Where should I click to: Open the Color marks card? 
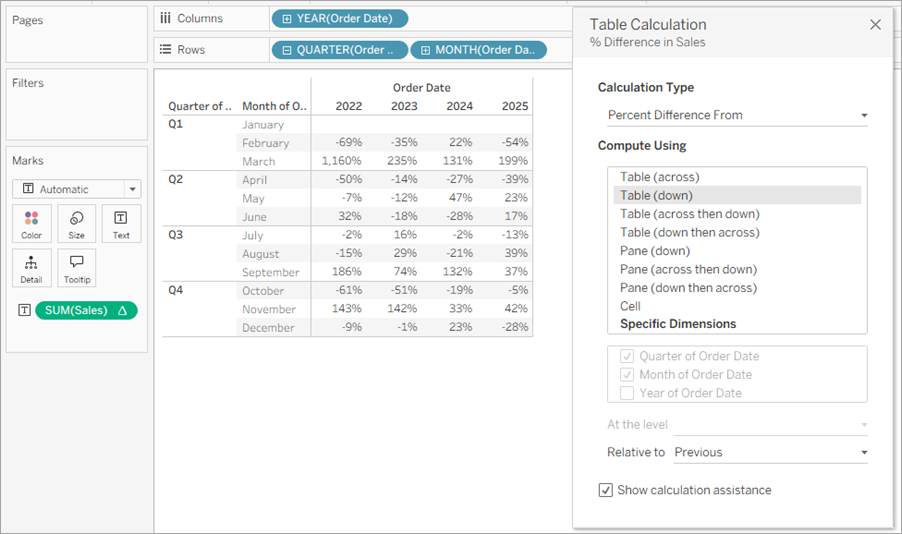coord(32,224)
